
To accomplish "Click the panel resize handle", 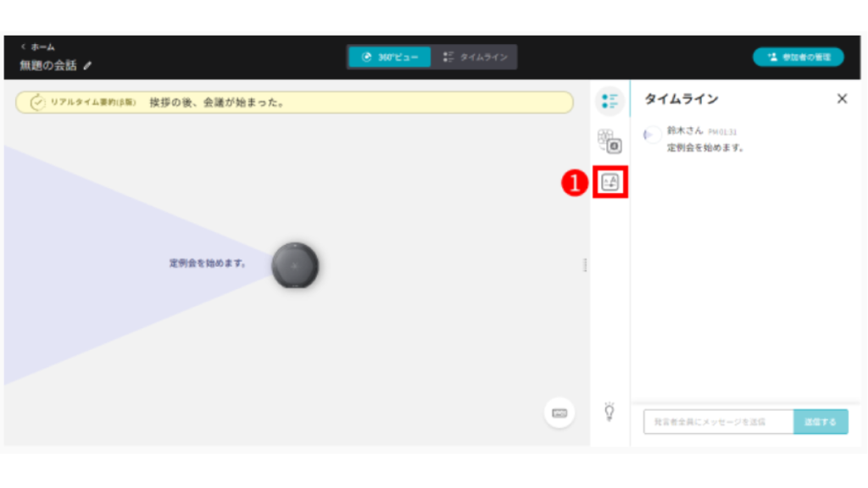I will click(585, 265).
